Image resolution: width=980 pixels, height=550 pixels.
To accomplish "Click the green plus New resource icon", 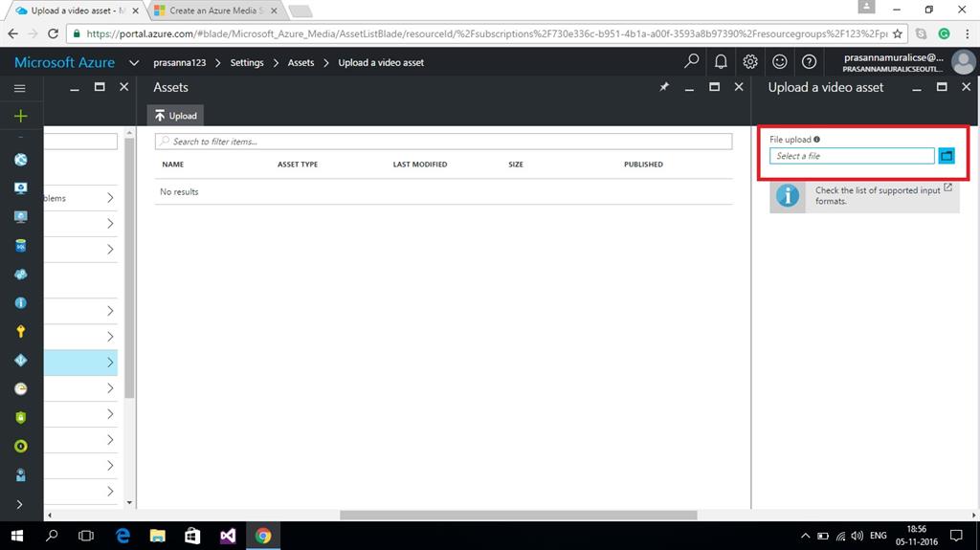I will [x=21, y=116].
